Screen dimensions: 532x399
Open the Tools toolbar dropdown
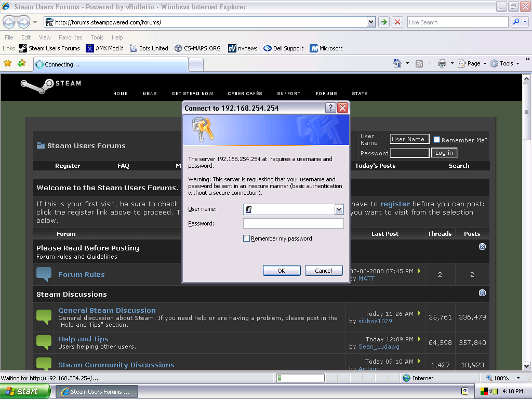point(505,63)
